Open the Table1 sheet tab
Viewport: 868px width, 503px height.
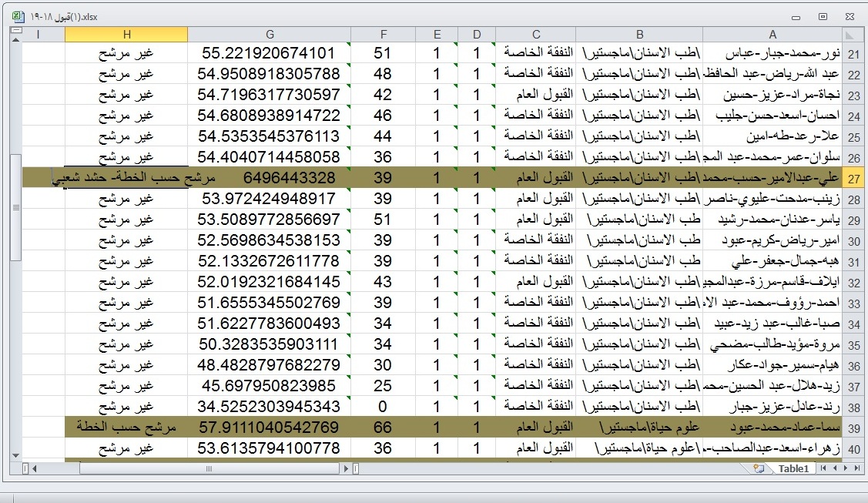(x=793, y=468)
